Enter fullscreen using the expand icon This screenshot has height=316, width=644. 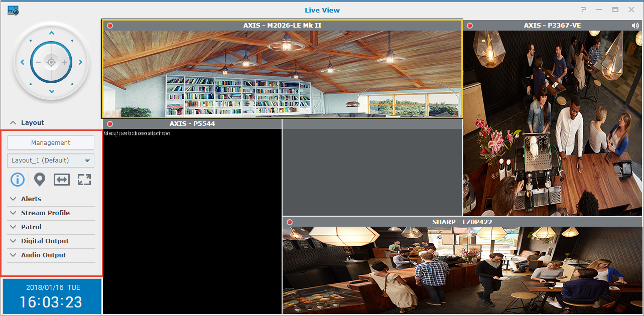click(84, 179)
